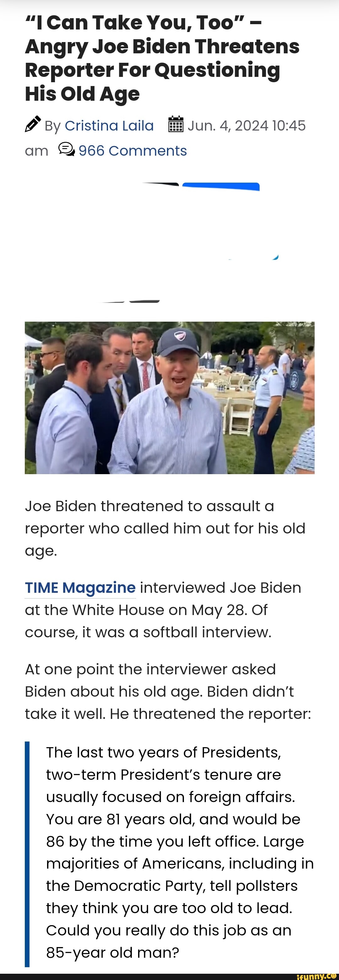
Task: Click the black ad bar fragment
Action: pos(161,185)
